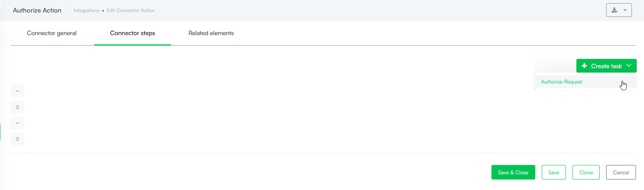Switch to the Connector general tab
This screenshot has width=644, height=190.
[x=52, y=33]
